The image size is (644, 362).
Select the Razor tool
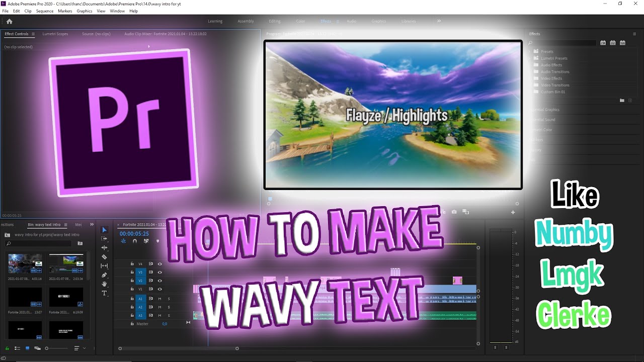pos(105,257)
